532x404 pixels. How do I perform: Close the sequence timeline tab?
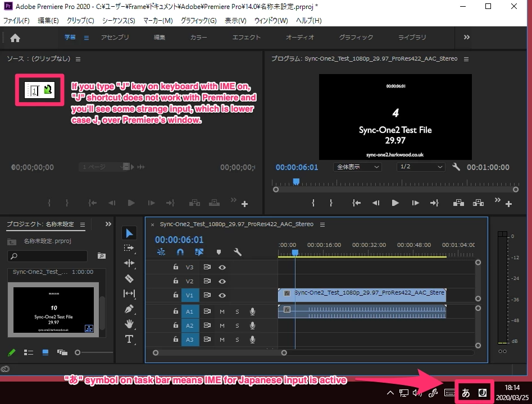152,224
